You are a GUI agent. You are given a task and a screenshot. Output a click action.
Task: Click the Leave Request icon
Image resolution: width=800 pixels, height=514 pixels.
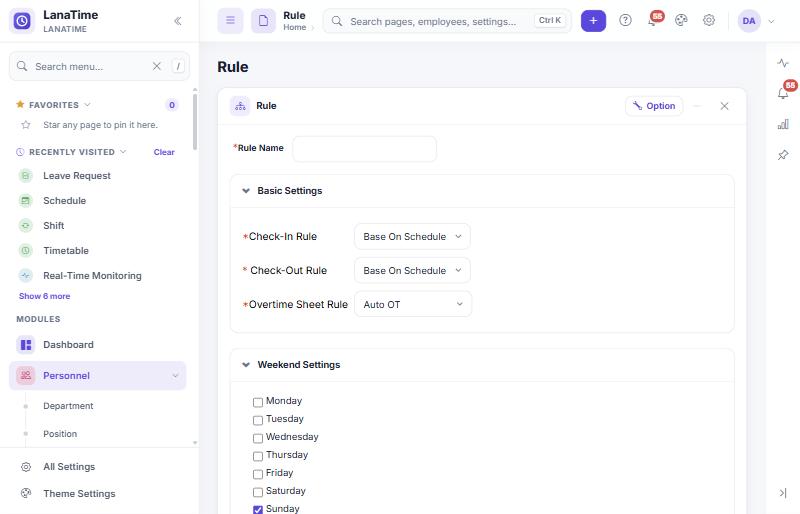tap(26, 176)
